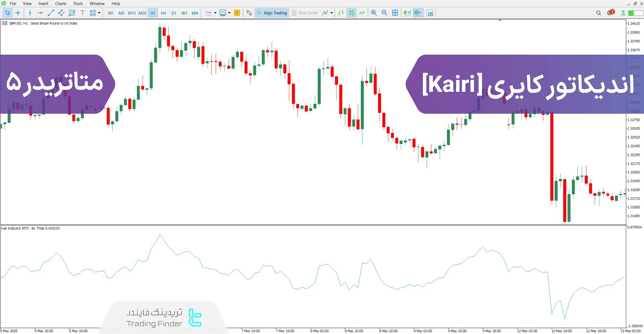Select the Text annotation tool
Image resolution: width=644 pixels, height=334 pixels.
point(82,13)
